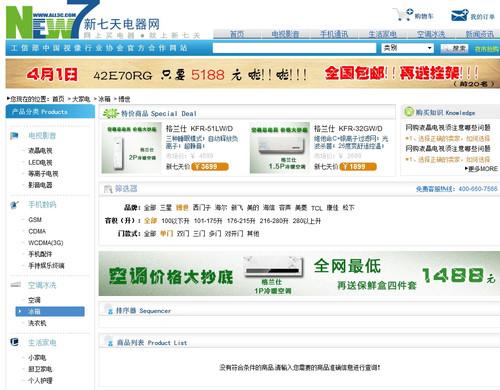
Task: Click the 更多MORE link in Knowledge panel
Action: point(482,169)
